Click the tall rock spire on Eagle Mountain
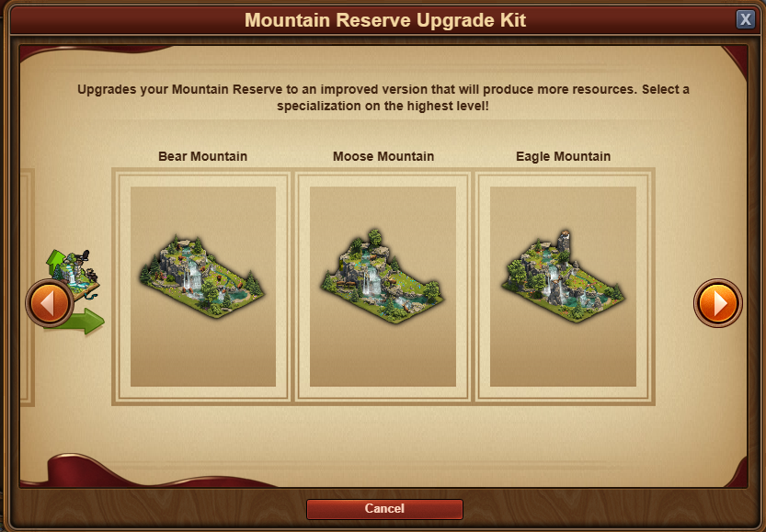This screenshot has width=766, height=532. (564, 243)
